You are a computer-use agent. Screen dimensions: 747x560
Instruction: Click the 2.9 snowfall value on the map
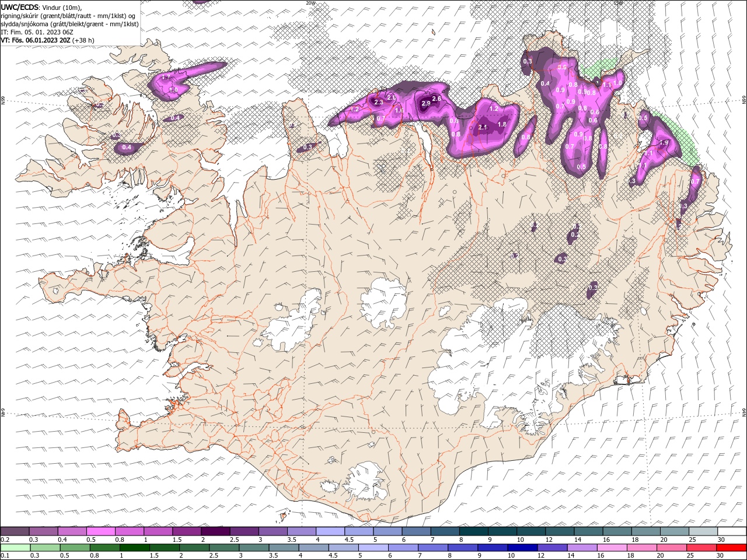tap(425, 103)
